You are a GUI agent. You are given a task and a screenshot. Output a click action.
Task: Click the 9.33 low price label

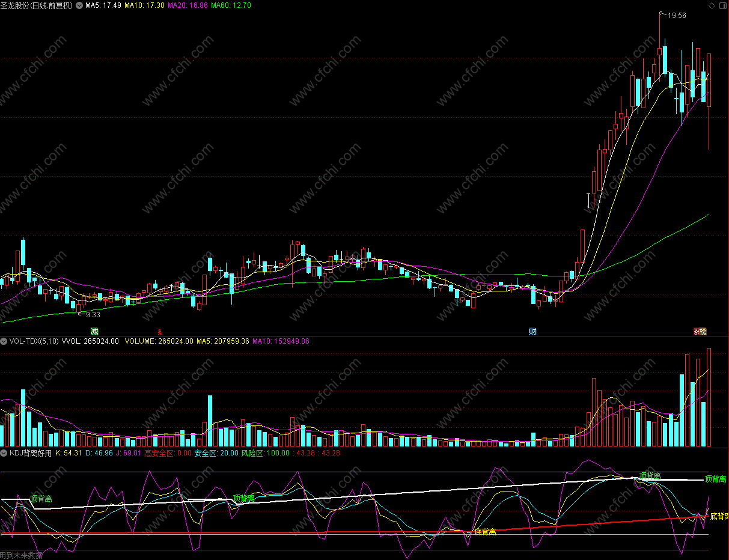coord(93,314)
